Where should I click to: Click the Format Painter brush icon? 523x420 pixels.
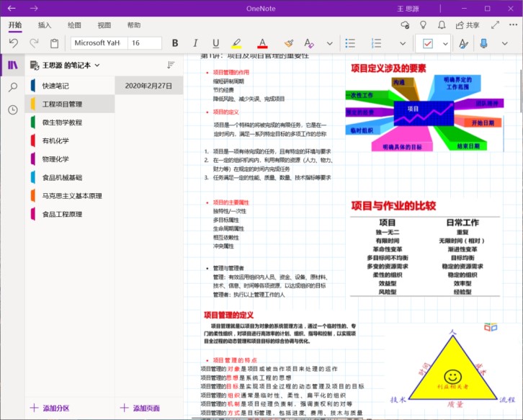(288, 43)
